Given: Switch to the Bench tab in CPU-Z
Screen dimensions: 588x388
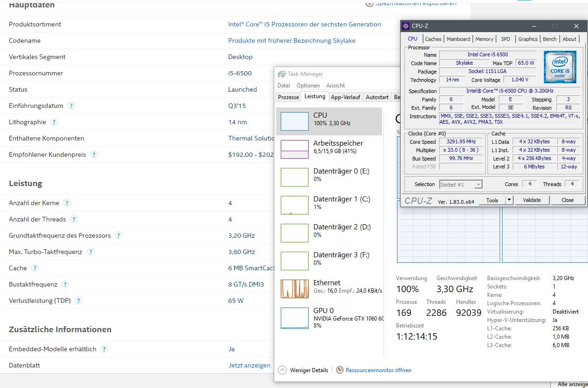Looking at the screenshot, I should click(549, 39).
